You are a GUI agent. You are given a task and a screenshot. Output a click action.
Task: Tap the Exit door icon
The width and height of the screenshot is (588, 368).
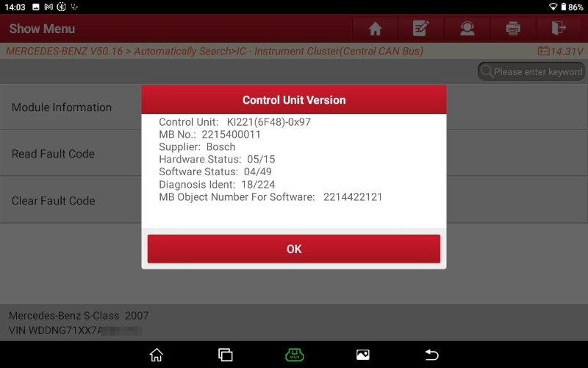559,29
